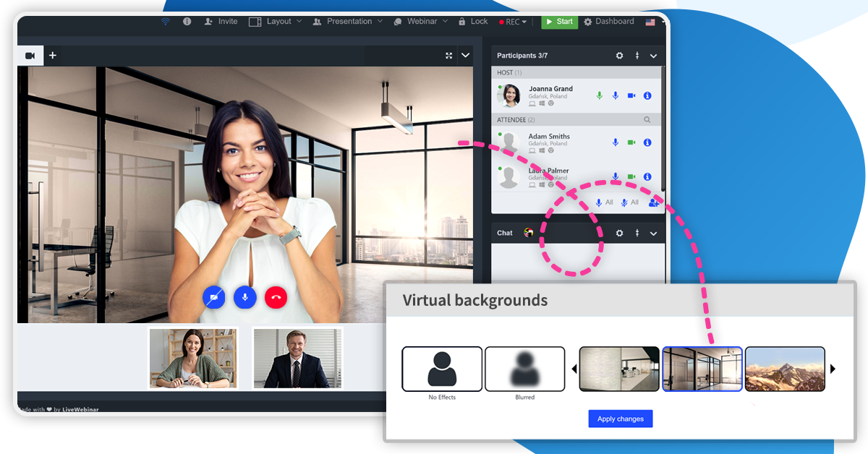868x454 pixels.
Task: Collapse the Participants panel chevron
Action: point(653,55)
